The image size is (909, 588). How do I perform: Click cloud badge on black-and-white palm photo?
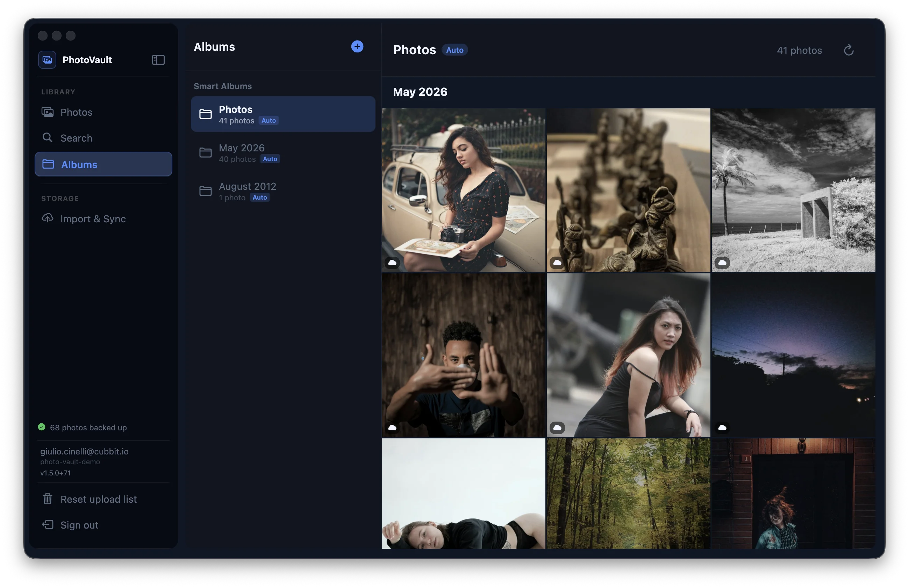pyautogui.click(x=722, y=263)
